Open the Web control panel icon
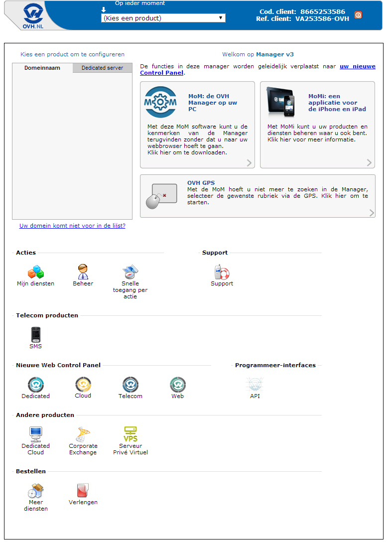The width and height of the screenshot is (392, 544). 177,385
